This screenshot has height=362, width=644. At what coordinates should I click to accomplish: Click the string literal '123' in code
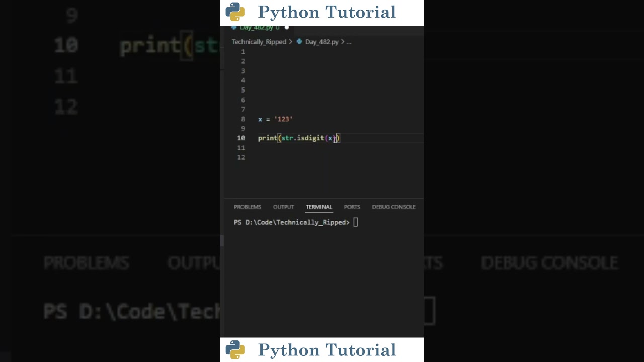(283, 119)
